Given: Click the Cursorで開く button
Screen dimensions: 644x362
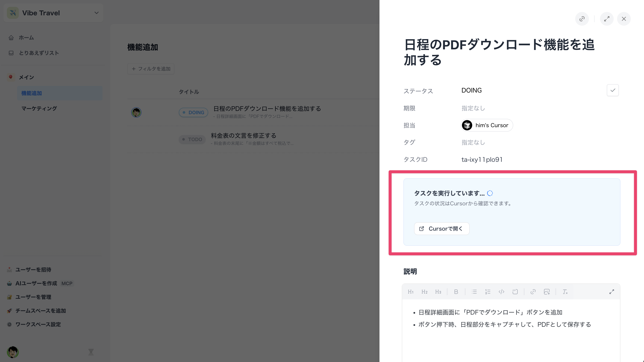Looking at the screenshot, I should coord(441,229).
